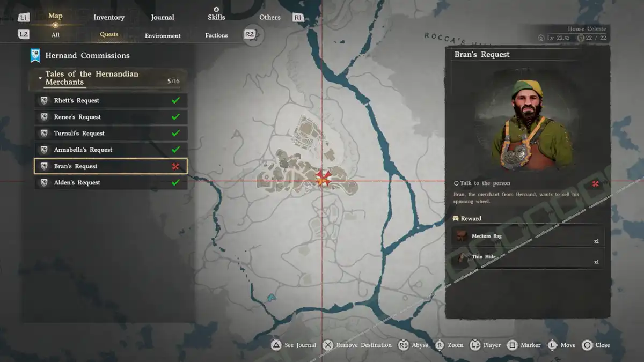The image size is (644, 362).
Task: Toggle the red X on Bran's Request
Action: [x=175, y=166]
